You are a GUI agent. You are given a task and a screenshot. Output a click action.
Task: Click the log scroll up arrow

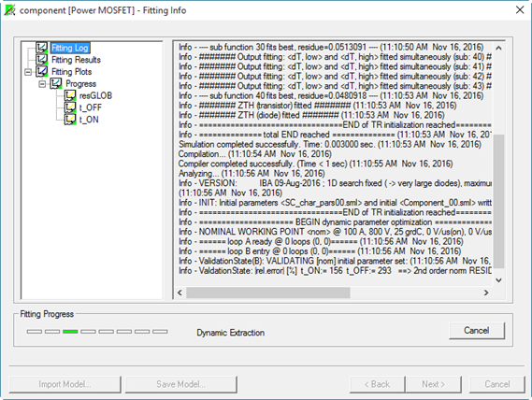click(498, 49)
